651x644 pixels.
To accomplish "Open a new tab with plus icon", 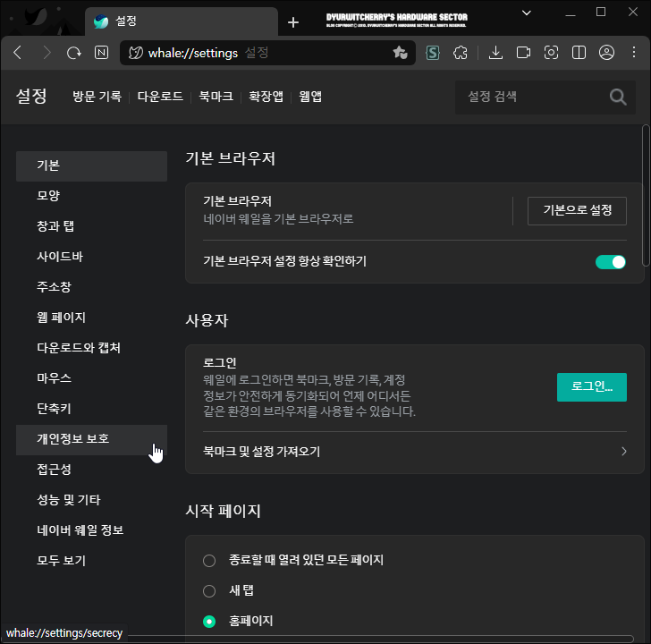I will pyautogui.click(x=293, y=22).
